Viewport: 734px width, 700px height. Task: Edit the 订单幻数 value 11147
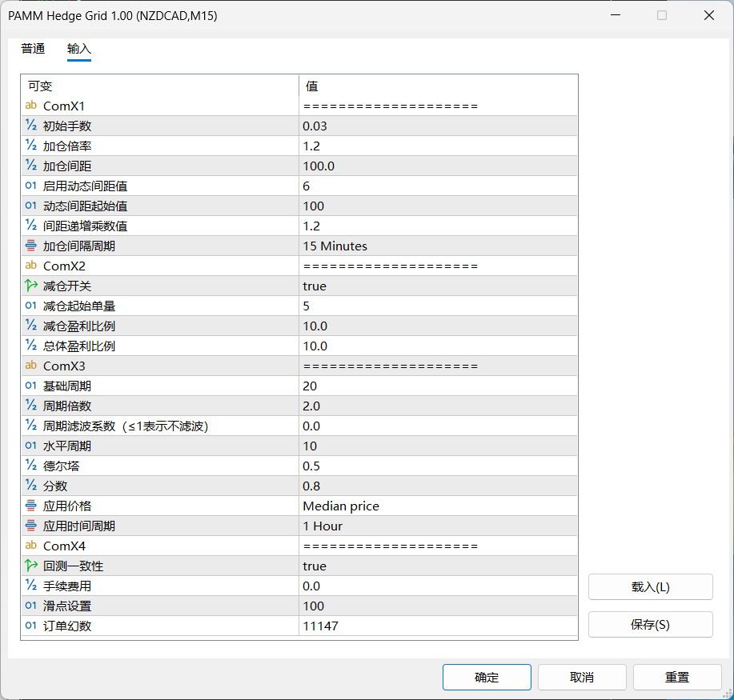click(438, 626)
